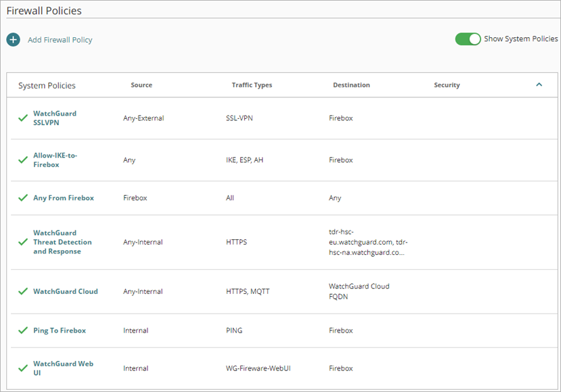Click the checkmark beside WatchGuard Cloud
This screenshot has height=392, width=561.
pos(22,291)
